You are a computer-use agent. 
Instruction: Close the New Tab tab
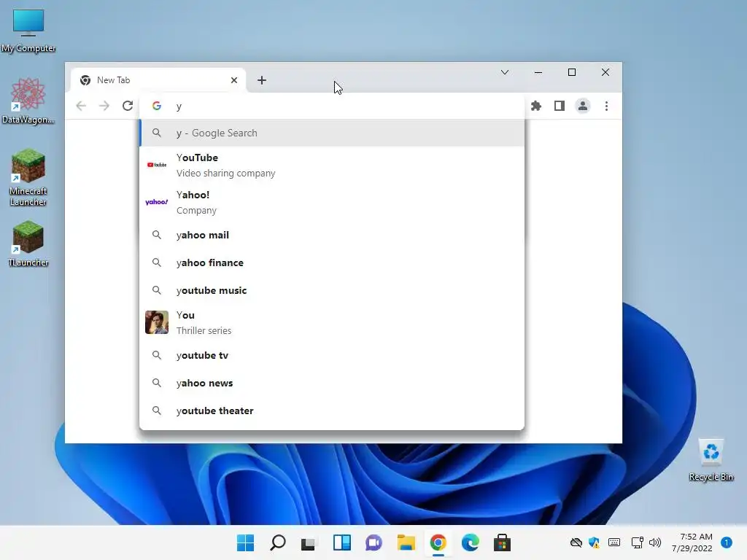coord(234,80)
